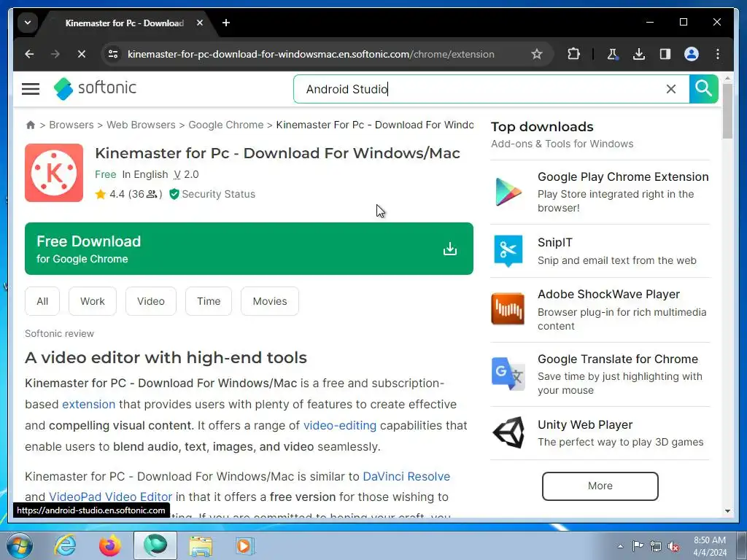The image size is (747, 560).
Task: Close the Kinemaster for Pc tab
Action: pos(200,23)
